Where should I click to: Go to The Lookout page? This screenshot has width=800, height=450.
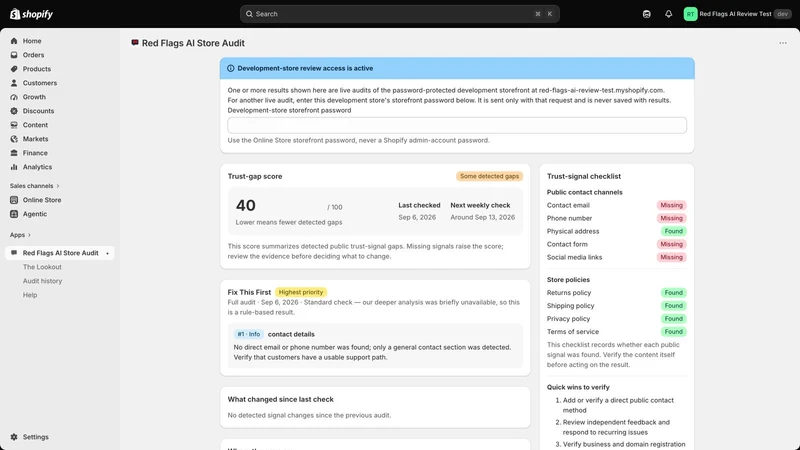(42, 267)
